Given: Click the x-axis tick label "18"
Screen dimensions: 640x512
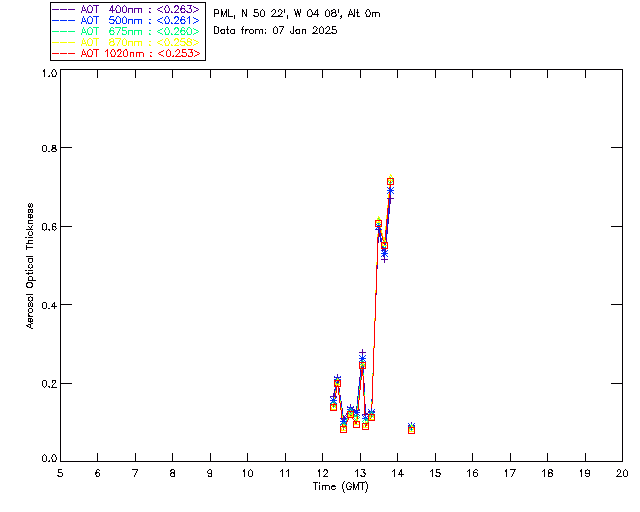Looking at the screenshot, I should (547, 473).
